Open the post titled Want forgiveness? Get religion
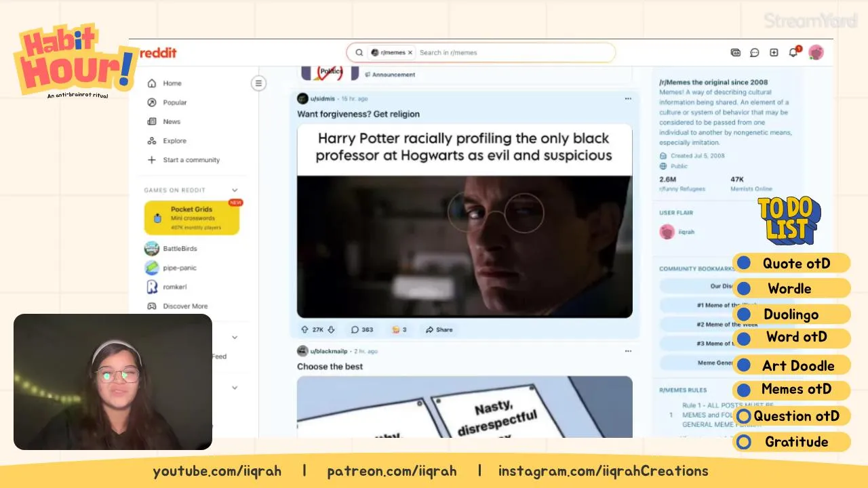 tap(358, 114)
